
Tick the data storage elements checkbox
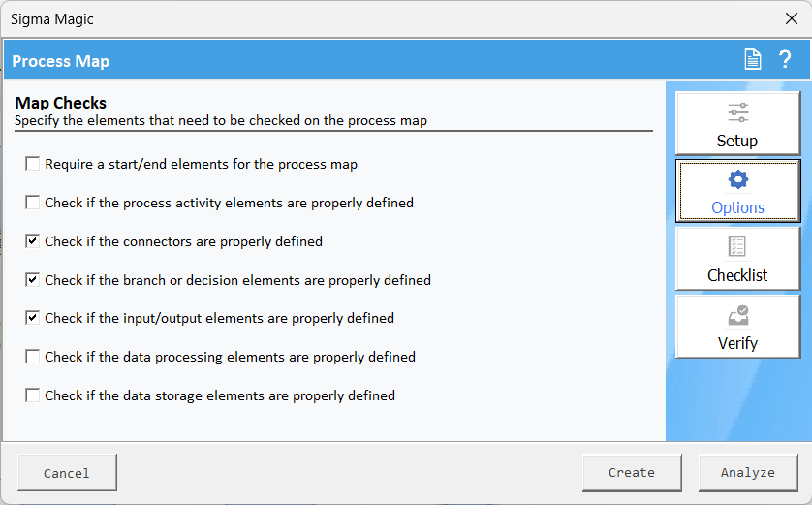(33, 395)
